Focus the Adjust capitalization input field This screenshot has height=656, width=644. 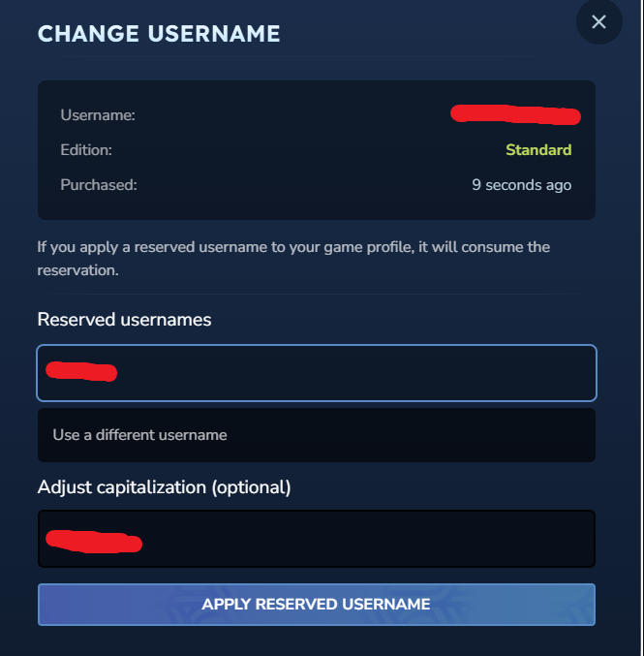point(316,539)
